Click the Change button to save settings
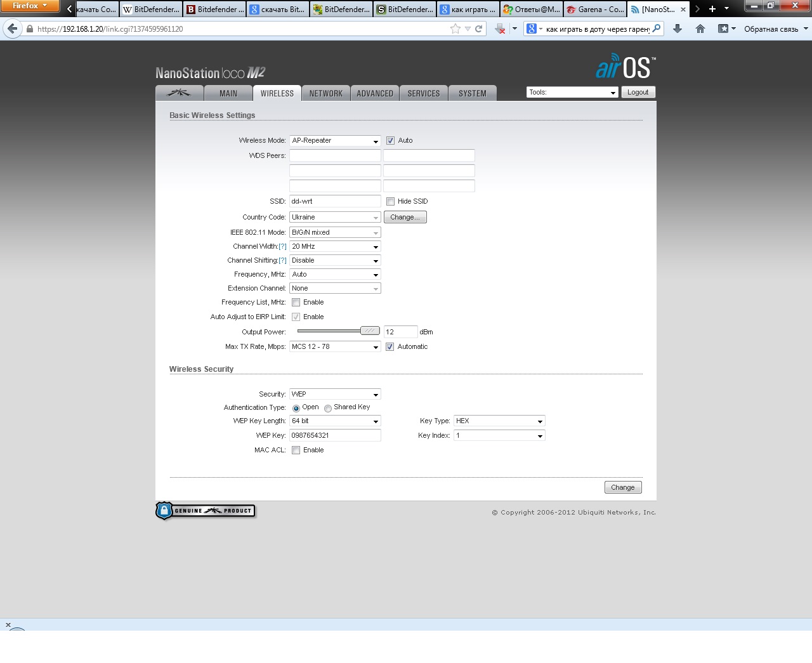Image resolution: width=812 pixels, height=663 pixels. pos(623,488)
